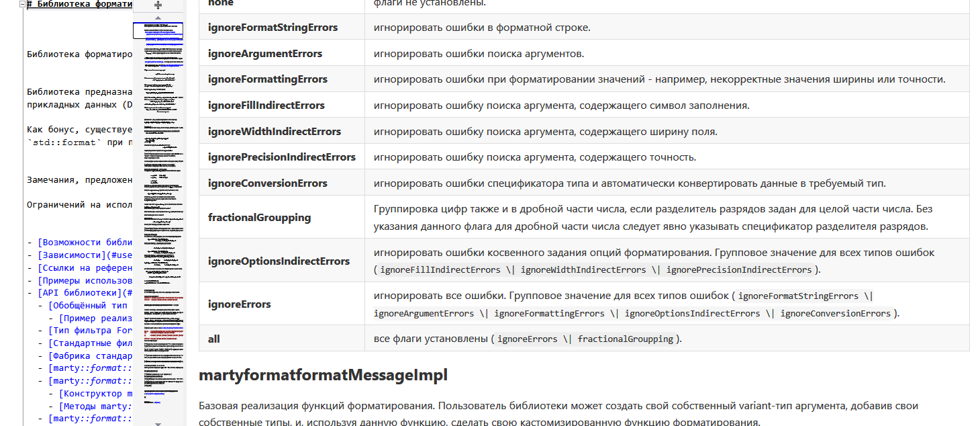Click the '[Ссылки на референ' source line

click(85, 267)
